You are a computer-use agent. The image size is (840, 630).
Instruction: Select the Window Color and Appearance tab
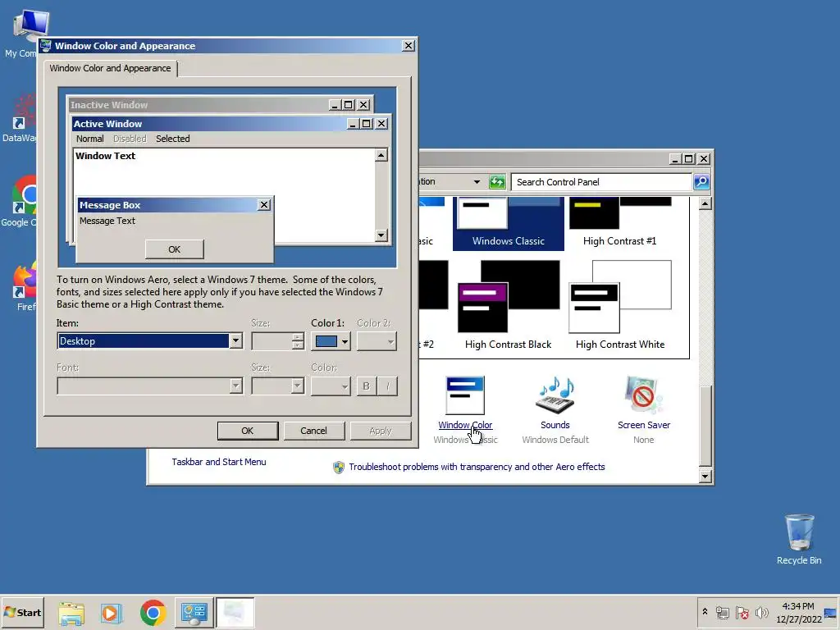[x=111, y=68]
